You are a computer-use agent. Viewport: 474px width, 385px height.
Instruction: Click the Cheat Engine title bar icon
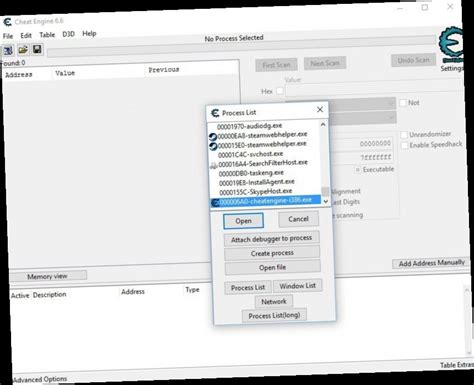7,22
